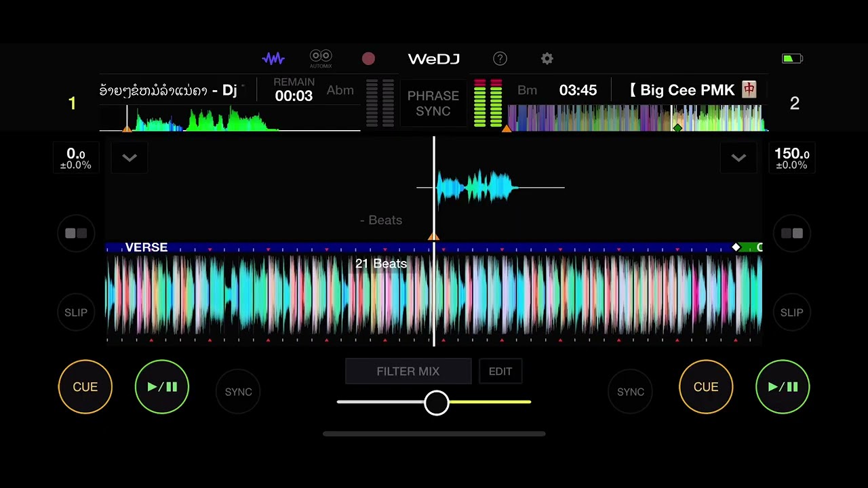Tap the orange playhead marker on waveform
The width and height of the screenshot is (868, 488).
pyautogui.click(x=433, y=237)
